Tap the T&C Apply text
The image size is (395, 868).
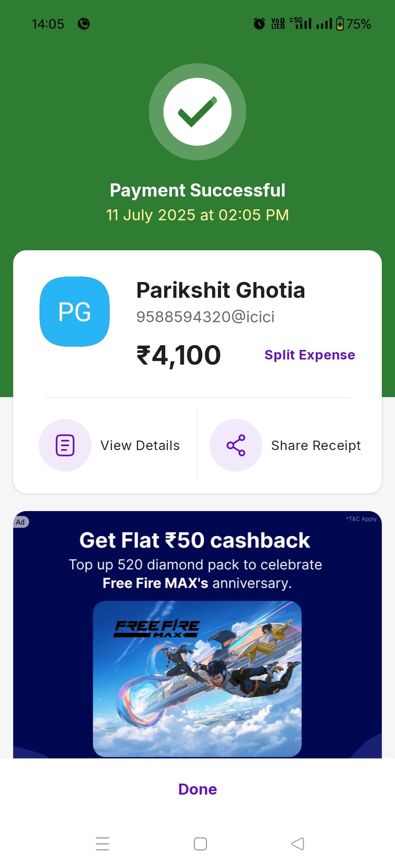coord(361,519)
